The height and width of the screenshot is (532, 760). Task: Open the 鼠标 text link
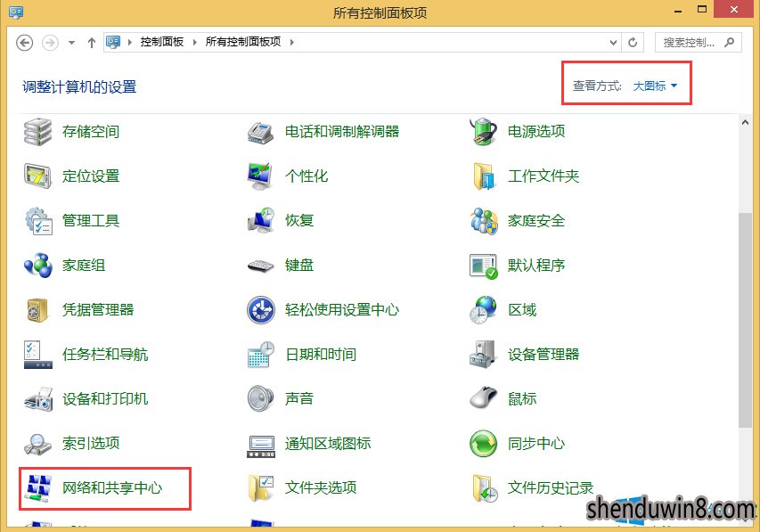tap(522, 399)
